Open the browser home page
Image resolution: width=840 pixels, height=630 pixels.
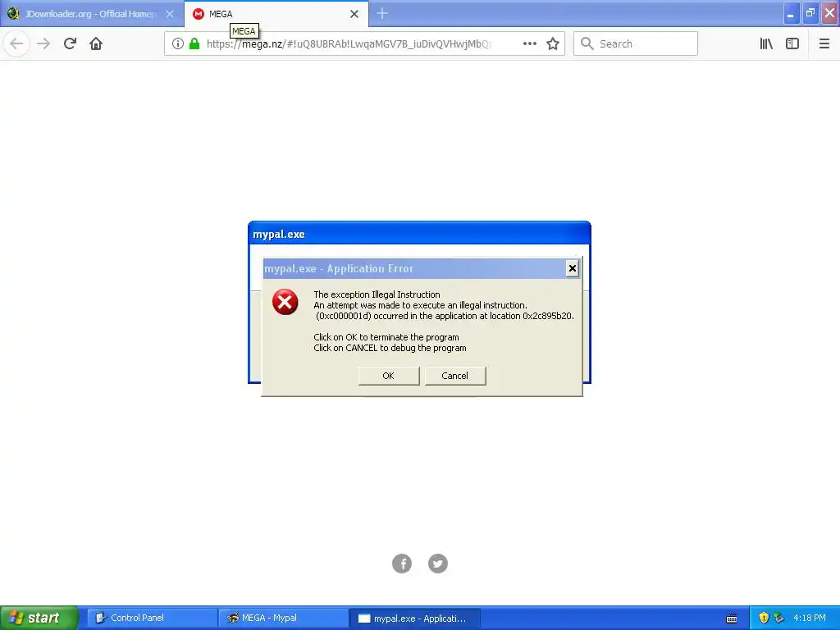[96, 44]
